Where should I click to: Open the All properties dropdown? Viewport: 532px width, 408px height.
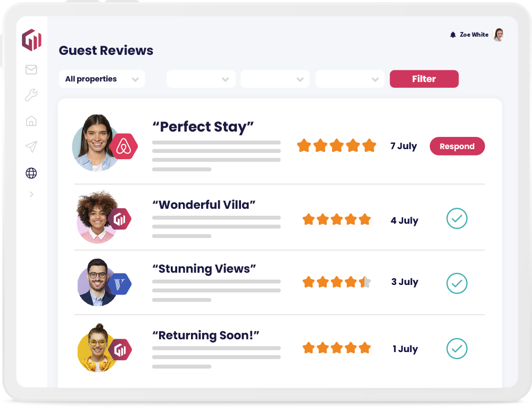pos(102,79)
